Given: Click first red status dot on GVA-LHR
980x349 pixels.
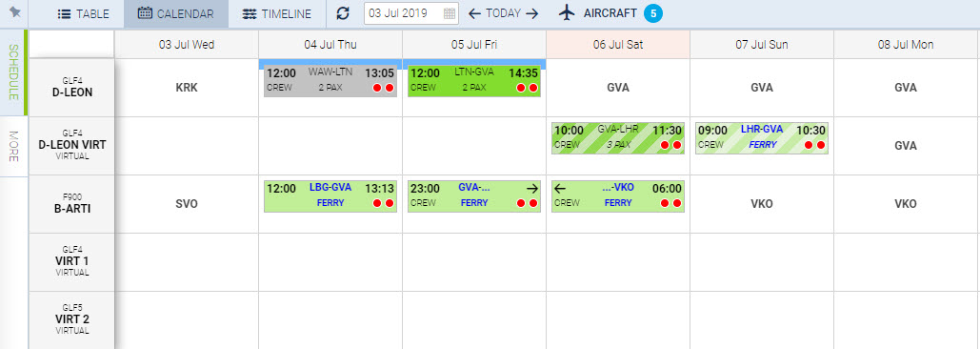Looking at the screenshot, I should pyautogui.click(x=665, y=145).
